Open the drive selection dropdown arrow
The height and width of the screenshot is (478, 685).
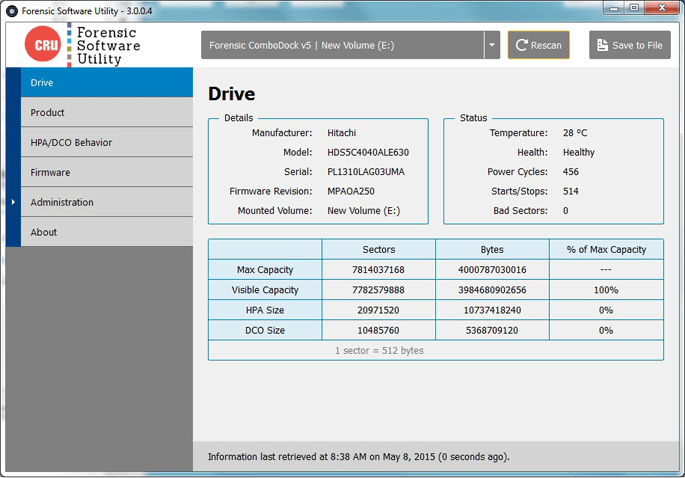pyautogui.click(x=491, y=45)
